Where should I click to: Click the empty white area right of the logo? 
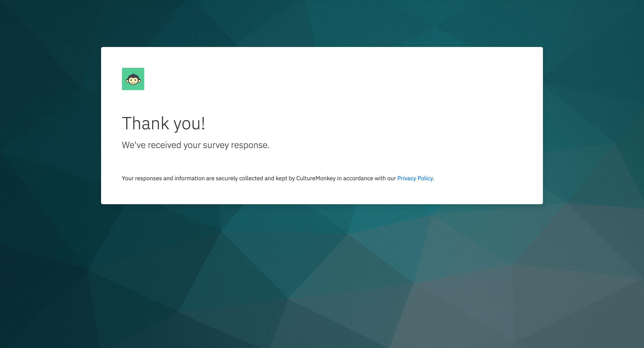coord(325,79)
